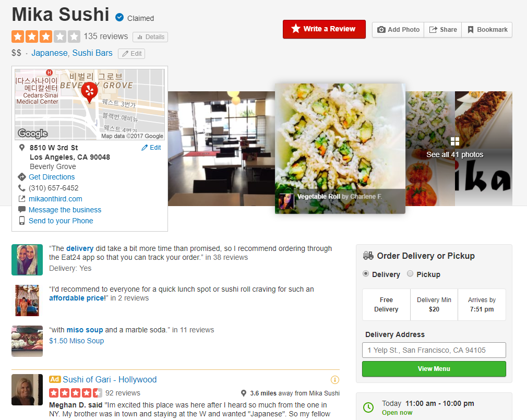Open the Vegetable Roll photo
The image size is (527, 420).
pos(340,149)
